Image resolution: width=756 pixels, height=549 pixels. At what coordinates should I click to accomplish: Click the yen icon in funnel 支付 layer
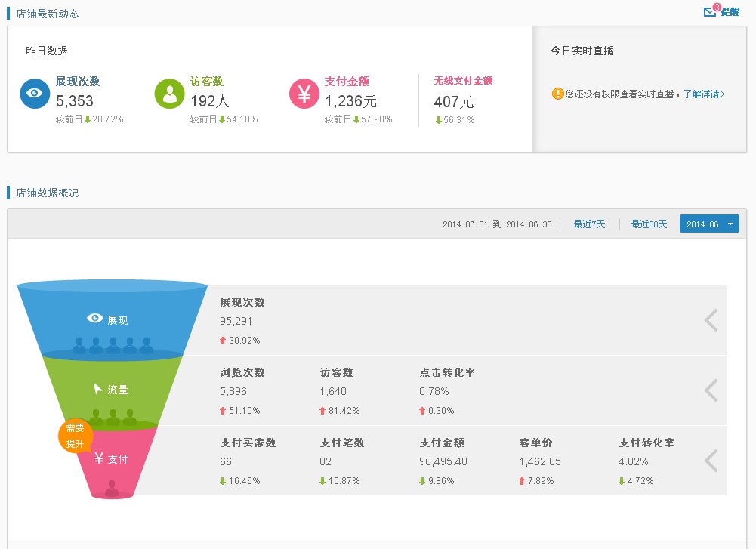click(99, 458)
